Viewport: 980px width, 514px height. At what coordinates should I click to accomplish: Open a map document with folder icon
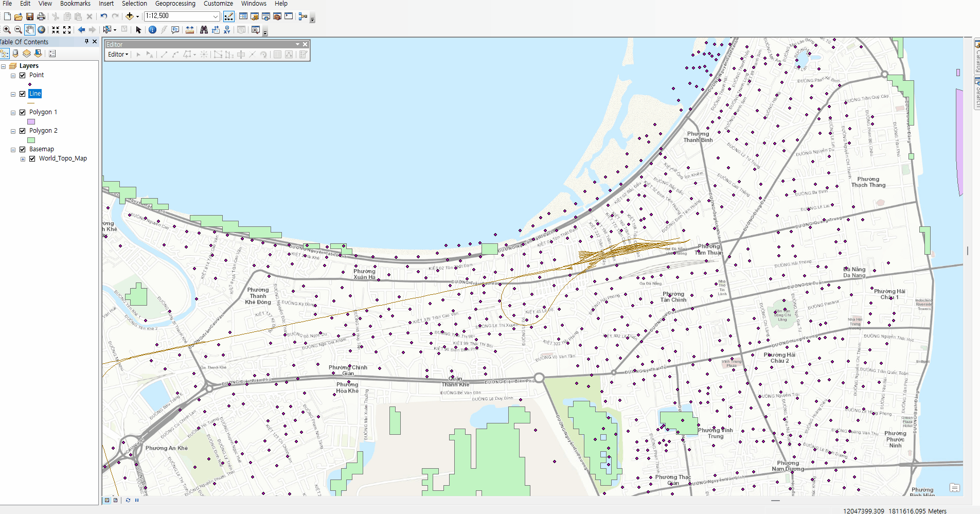(x=19, y=16)
